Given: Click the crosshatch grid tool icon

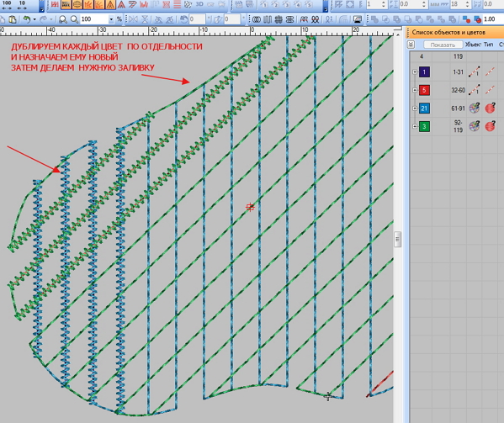Looking at the screenshot, I should coord(279,19).
